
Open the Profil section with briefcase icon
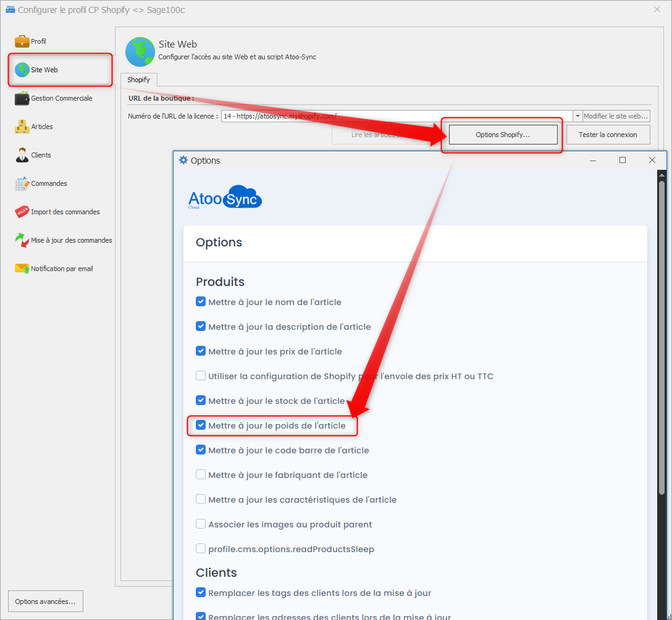22,41
